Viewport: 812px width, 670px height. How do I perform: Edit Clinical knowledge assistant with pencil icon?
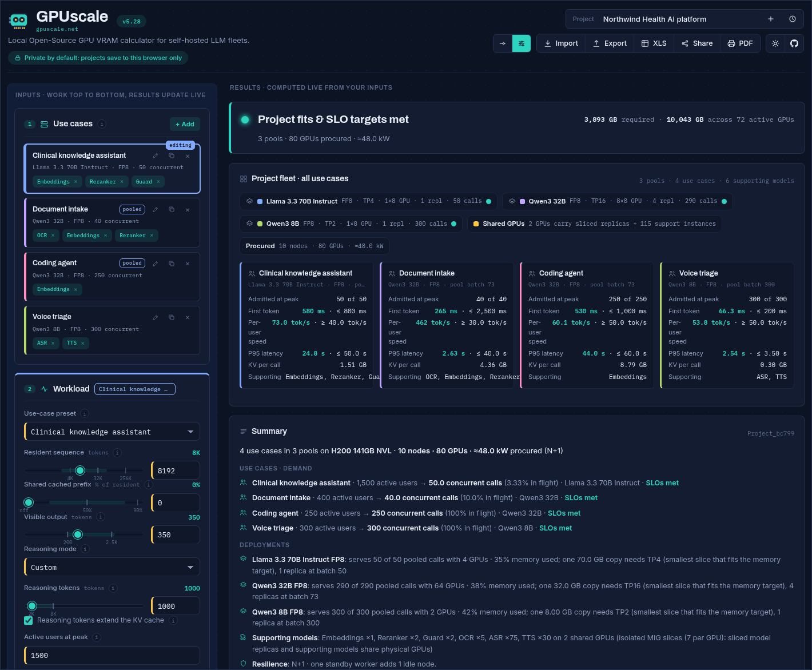155,156
